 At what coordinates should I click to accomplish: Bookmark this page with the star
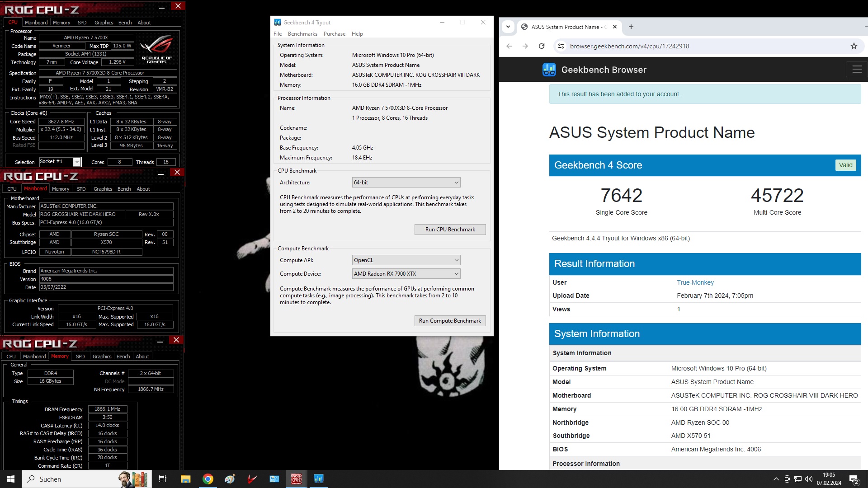point(854,46)
